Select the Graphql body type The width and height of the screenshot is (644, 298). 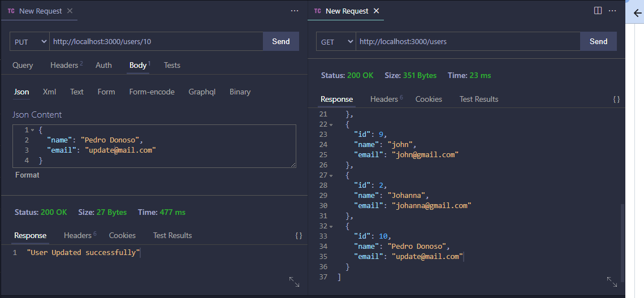click(x=202, y=92)
